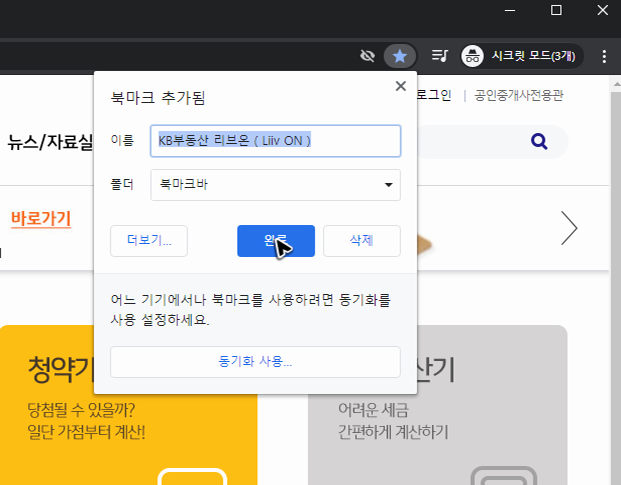
Task: Open the 뉴스/자료실 menu
Action: (x=50, y=142)
